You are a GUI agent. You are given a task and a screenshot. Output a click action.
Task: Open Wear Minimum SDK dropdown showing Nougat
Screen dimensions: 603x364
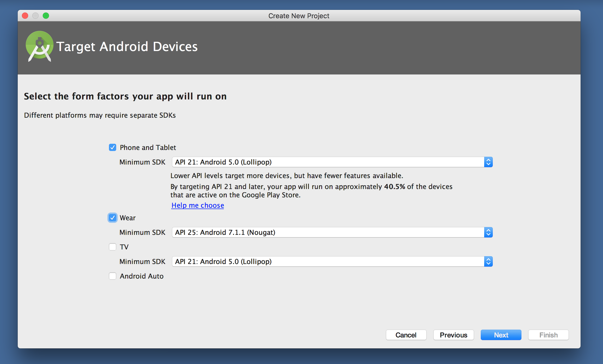coord(332,232)
